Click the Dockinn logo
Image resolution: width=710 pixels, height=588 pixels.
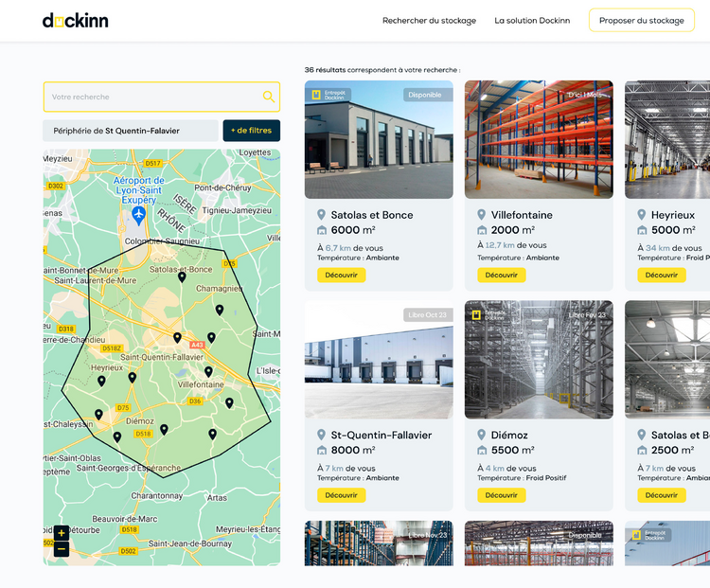[x=75, y=21]
